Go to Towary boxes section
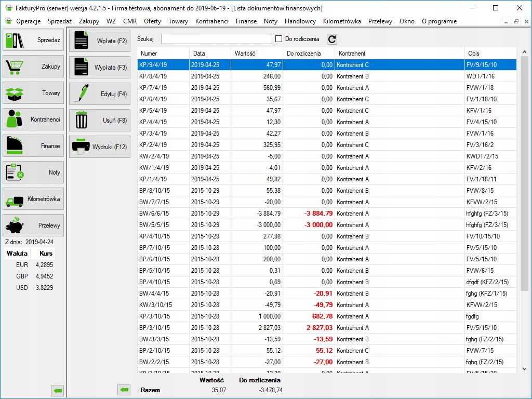 pyautogui.click(x=33, y=93)
